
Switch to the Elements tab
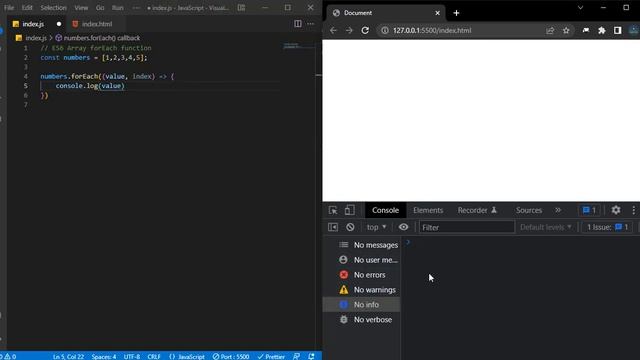point(428,210)
